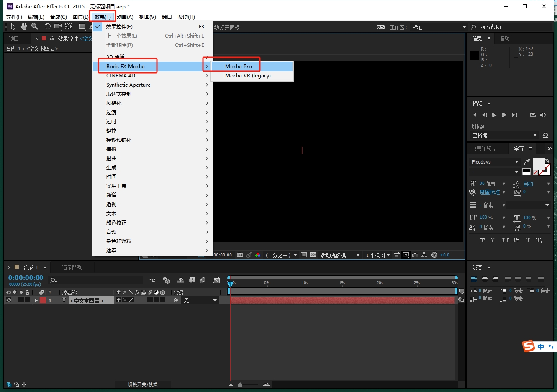Viewport: 557px width, 392px height.
Task: Open the font style dropdown below Fixedsys
Action: coord(495,172)
